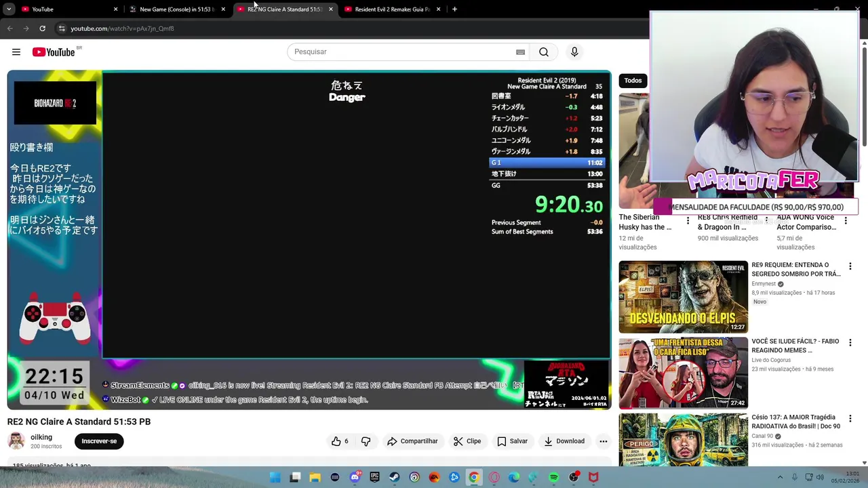Click the Download button
868x488 pixels.
(564, 441)
